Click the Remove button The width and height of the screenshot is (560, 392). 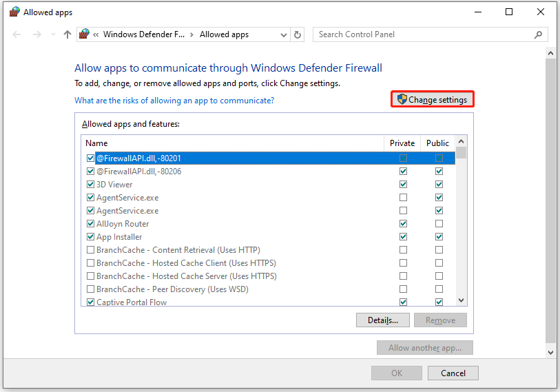(440, 320)
